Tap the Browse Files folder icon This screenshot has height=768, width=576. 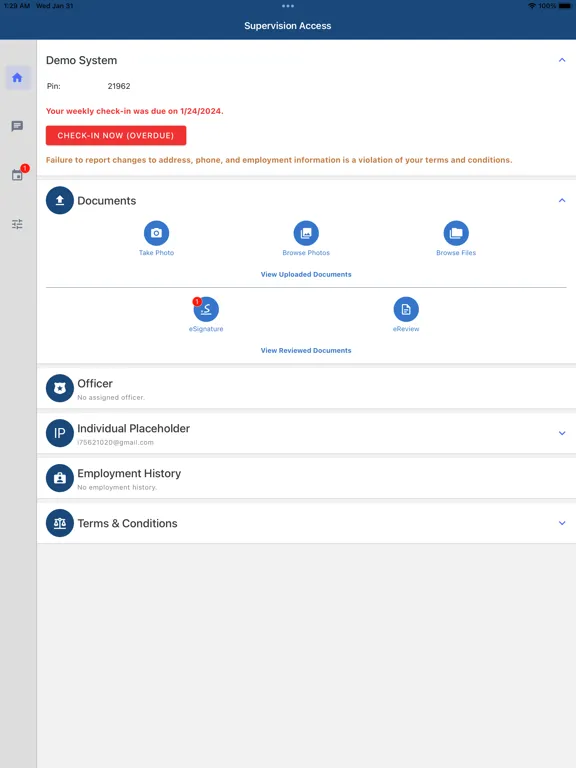[x=456, y=233]
